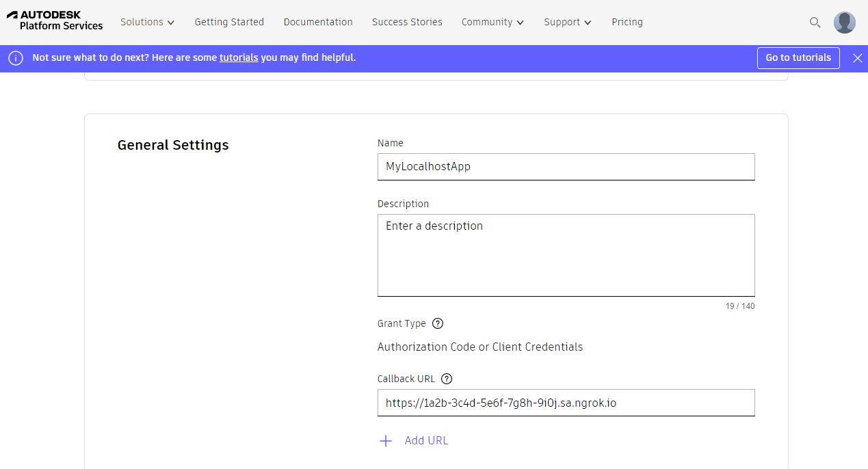Open the Documentation page

coord(318,22)
